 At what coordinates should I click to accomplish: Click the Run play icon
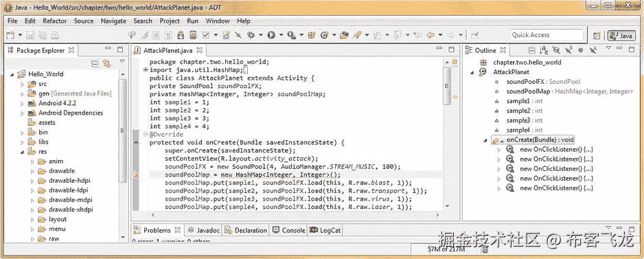click(x=271, y=35)
